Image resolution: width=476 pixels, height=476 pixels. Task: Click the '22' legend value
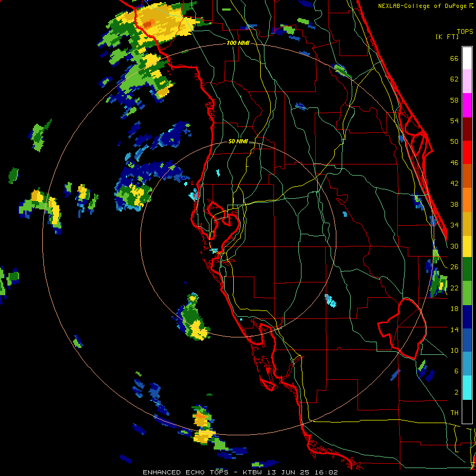(x=454, y=288)
